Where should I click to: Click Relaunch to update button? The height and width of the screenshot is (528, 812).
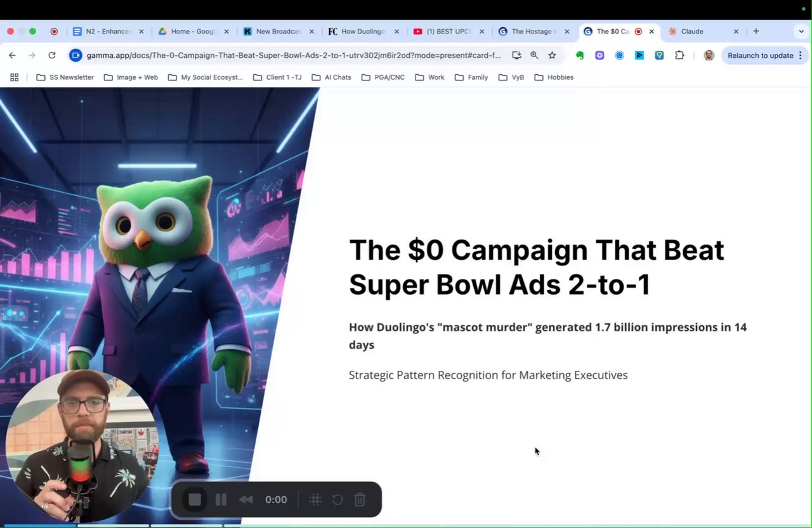point(760,55)
